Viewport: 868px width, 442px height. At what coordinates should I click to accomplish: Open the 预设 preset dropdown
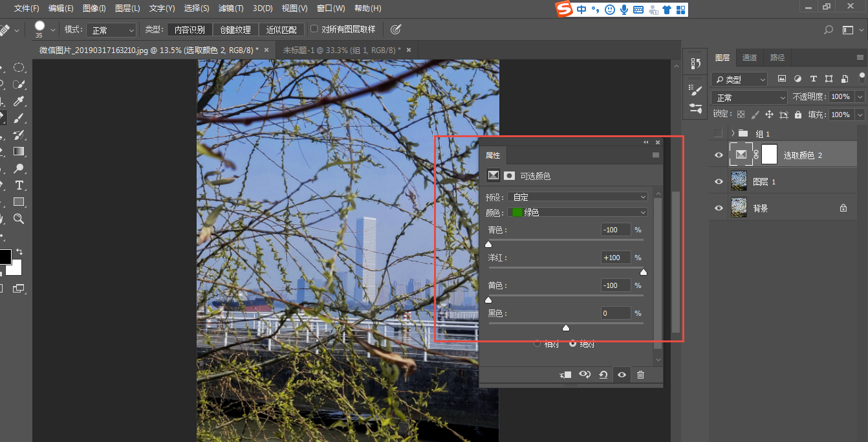click(578, 197)
